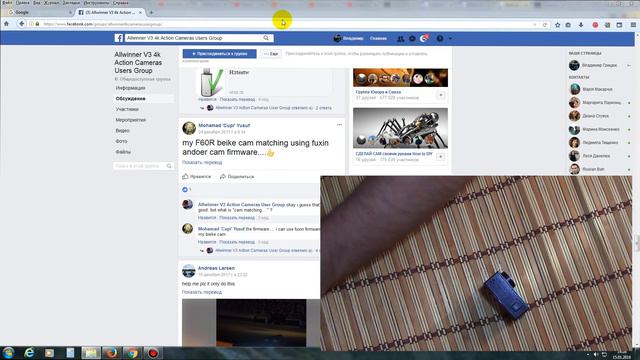The width and height of the screenshot is (640, 360).
Task: Expand the Facebook account dropdown arrow
Action: [x=450, y=38]
